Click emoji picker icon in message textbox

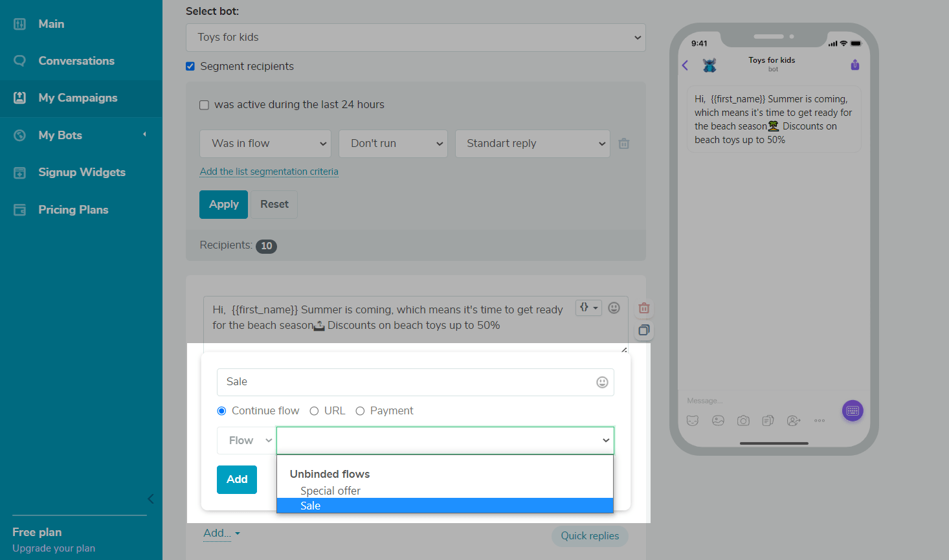(x=614, y=308)
